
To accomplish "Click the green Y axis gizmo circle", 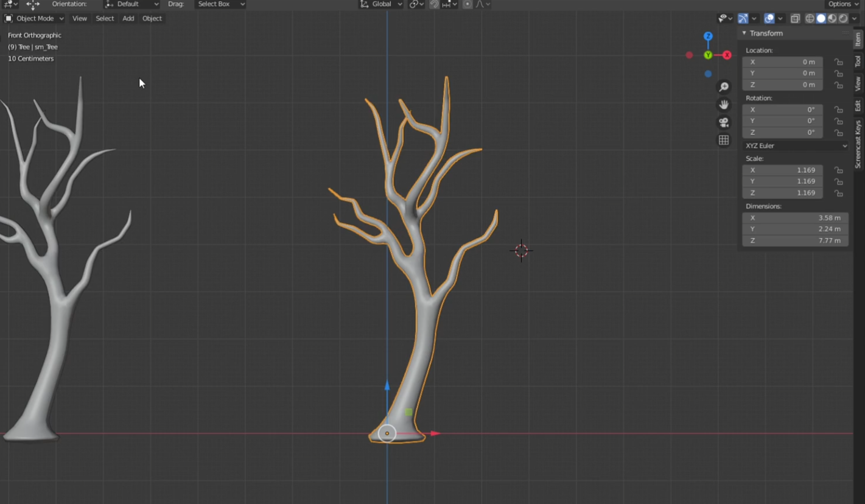I will coord(708,55).
